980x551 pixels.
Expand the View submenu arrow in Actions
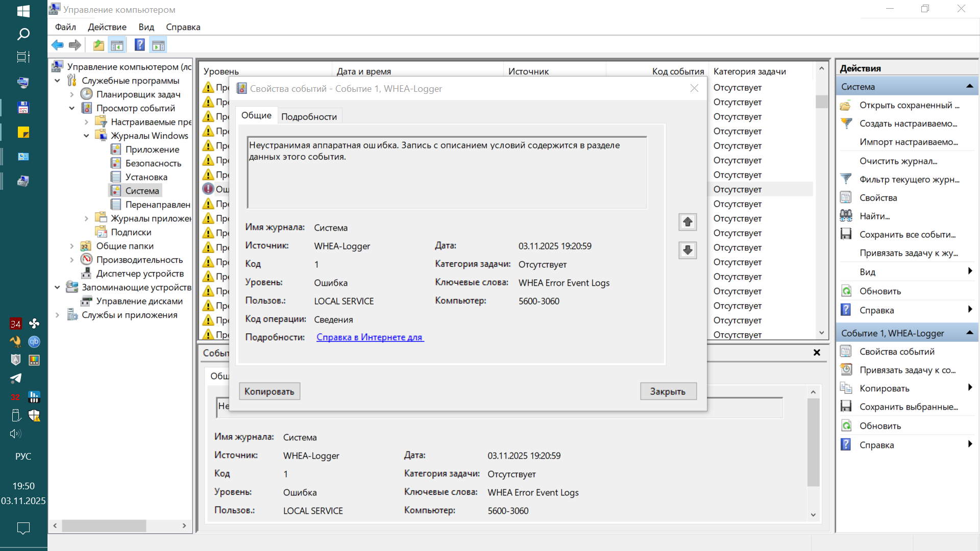pos(970,271)
